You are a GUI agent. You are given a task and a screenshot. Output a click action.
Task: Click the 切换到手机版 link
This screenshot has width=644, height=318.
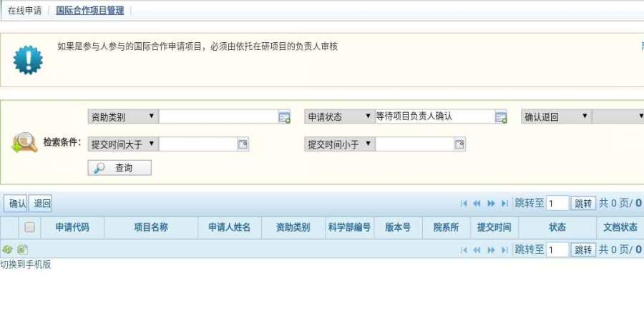(26, 264)
